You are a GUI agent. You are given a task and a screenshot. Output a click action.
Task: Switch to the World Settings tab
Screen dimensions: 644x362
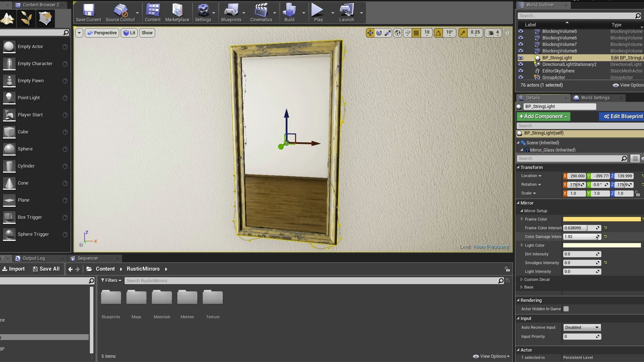[596, 98]
